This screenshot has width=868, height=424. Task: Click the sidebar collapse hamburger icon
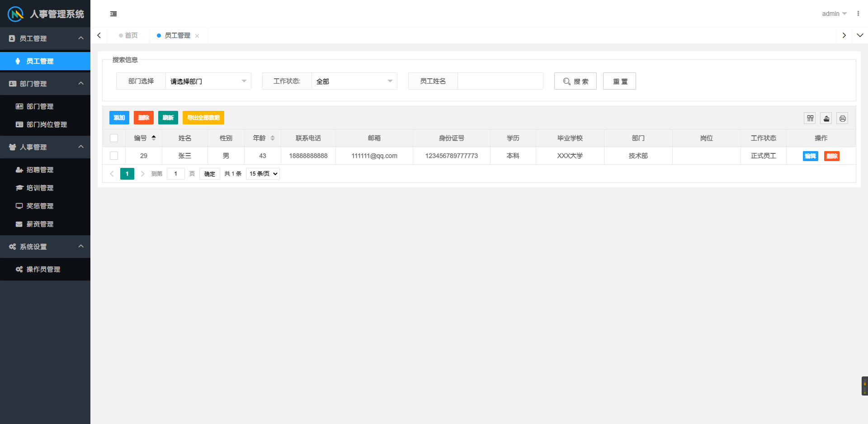113,14
